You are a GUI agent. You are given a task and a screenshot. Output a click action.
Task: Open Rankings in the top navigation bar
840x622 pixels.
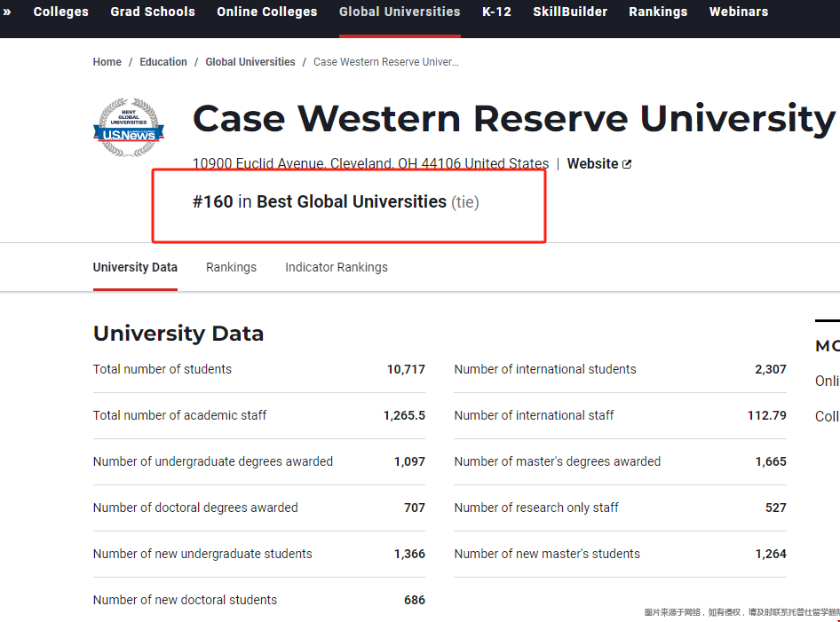[658, 12]
